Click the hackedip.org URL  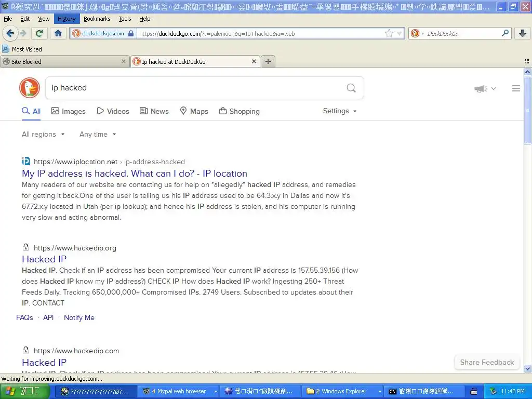[75, 248]
